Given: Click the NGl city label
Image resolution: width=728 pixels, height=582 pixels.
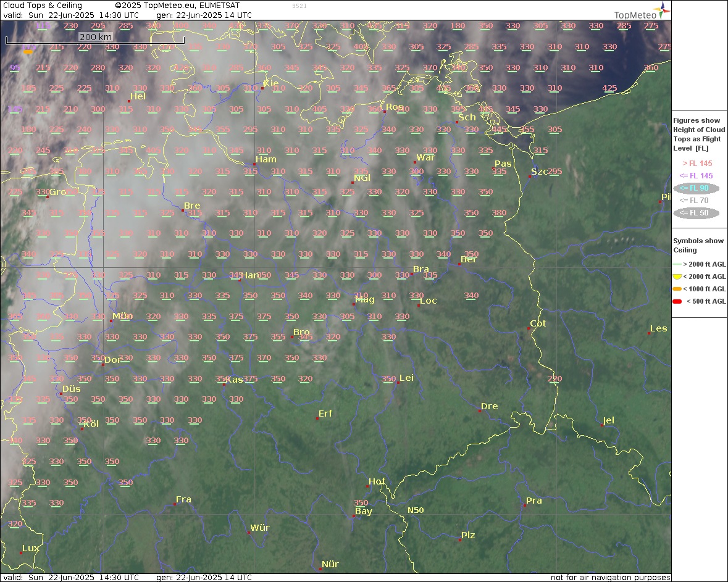Looking at the screenshot, I should (362, 178).
